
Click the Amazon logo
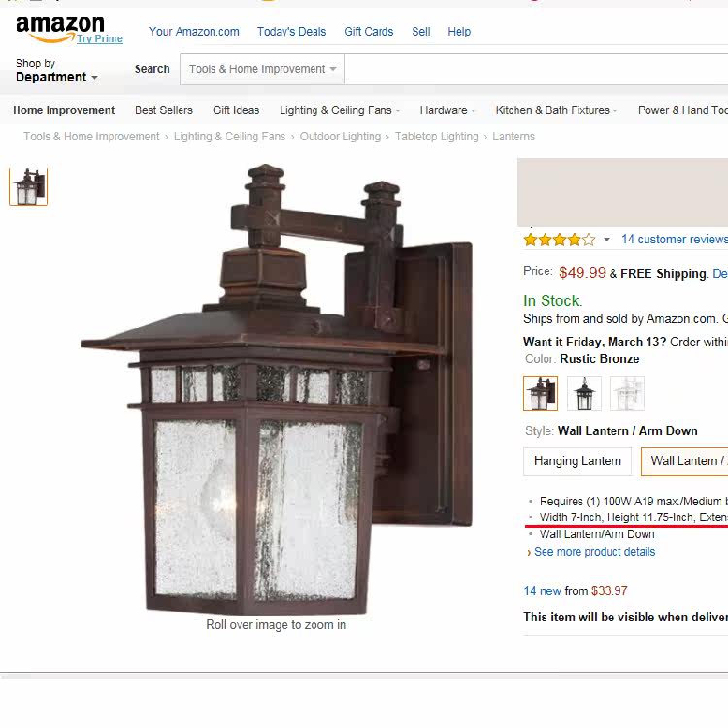[60, 27]
